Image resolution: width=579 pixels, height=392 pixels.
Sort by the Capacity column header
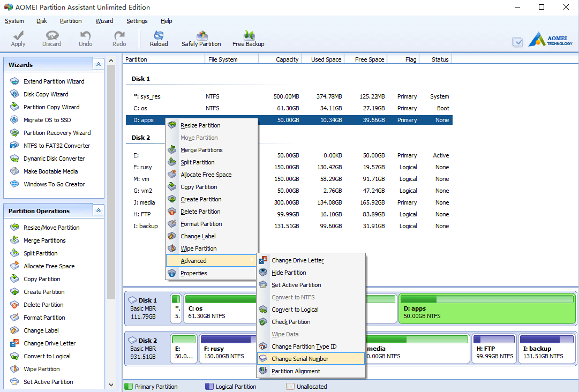[280, 59]
